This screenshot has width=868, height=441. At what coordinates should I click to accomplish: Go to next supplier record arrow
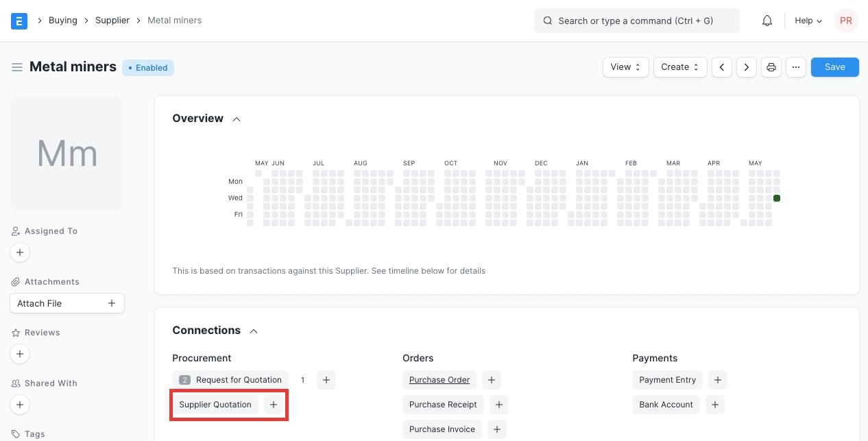pos(747,67)
